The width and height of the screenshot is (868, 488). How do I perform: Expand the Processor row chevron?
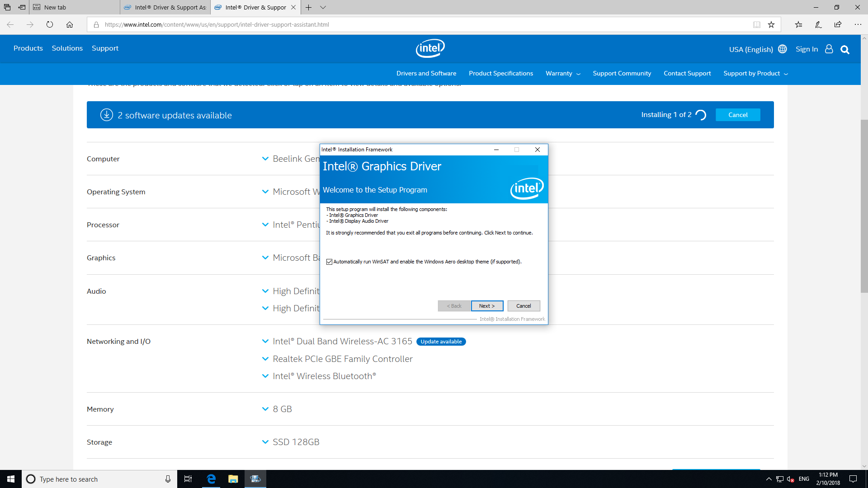point(265,225)
